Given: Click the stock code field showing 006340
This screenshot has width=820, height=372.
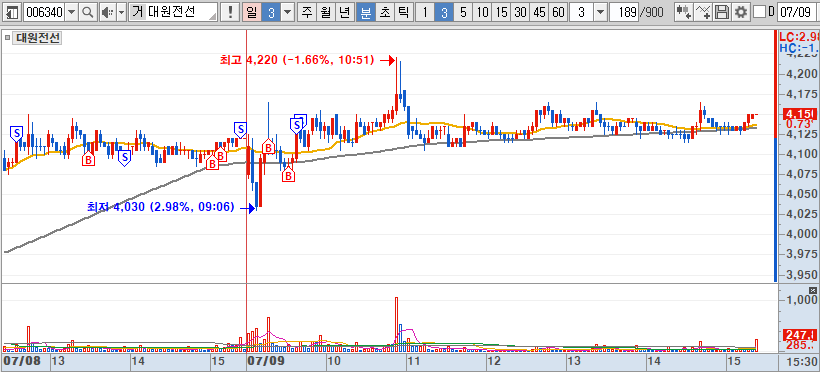Looking at the screenshot, I should pyautogui.click(x=44, y=12).
